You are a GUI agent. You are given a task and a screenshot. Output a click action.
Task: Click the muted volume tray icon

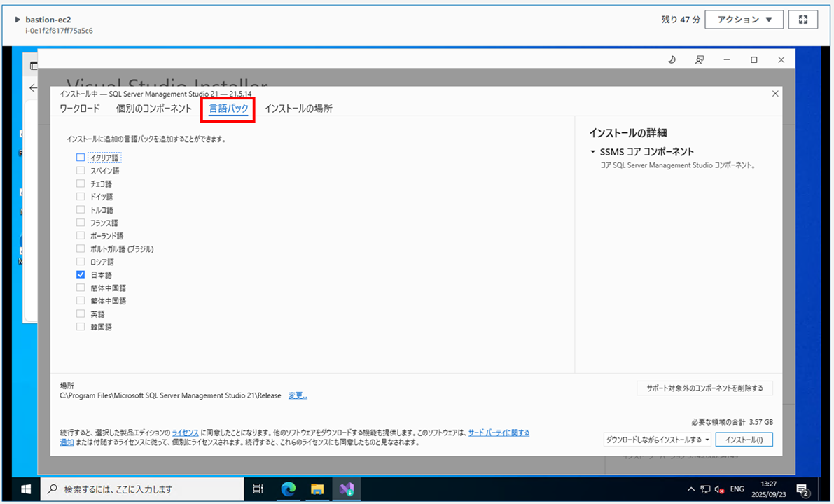[720, 489]
